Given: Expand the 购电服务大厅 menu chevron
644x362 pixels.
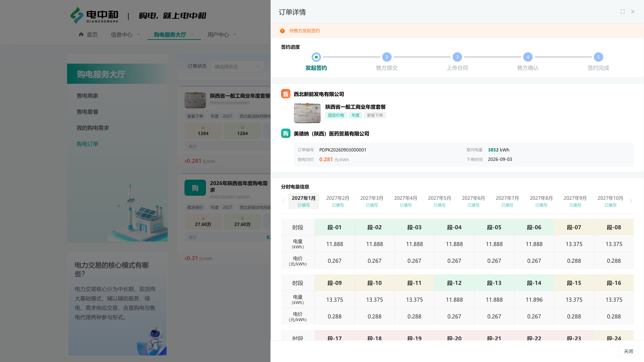Looking at the screenshot, I should (192, 34).
